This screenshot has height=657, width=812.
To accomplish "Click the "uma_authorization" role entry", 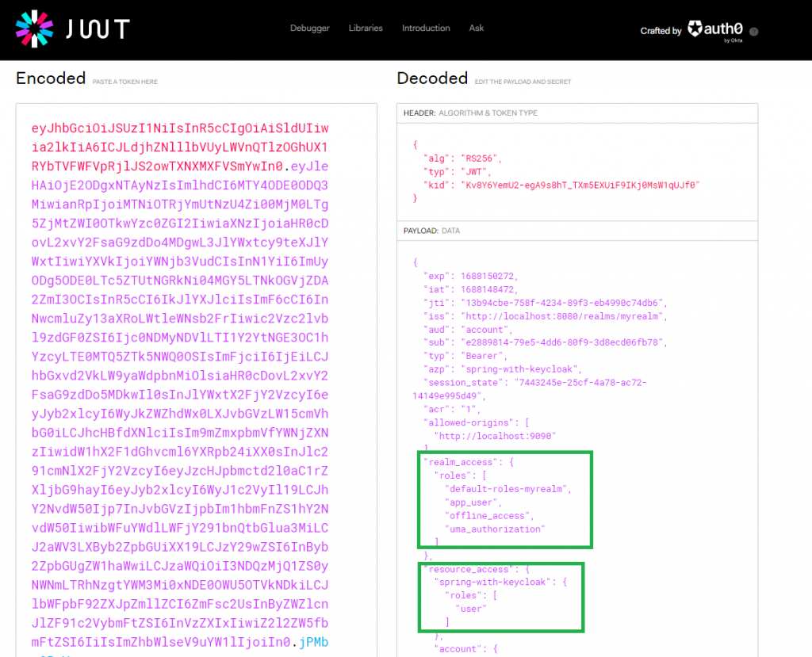I will (495, 529).
